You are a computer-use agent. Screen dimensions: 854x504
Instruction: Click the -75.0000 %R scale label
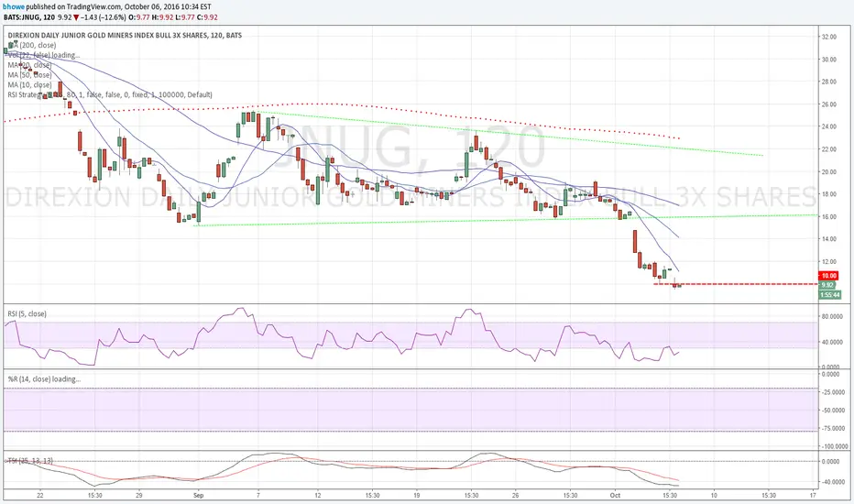[835, 428]
